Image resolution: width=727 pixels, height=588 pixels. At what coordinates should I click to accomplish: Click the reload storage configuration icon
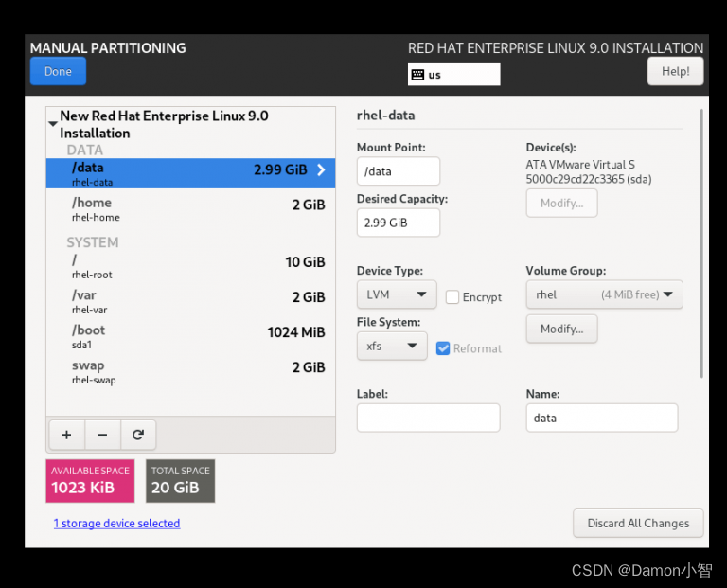[138, 435]
